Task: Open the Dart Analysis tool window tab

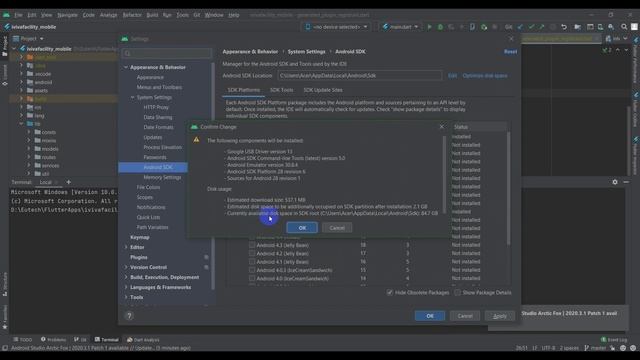Action: [x=143, y=340]
